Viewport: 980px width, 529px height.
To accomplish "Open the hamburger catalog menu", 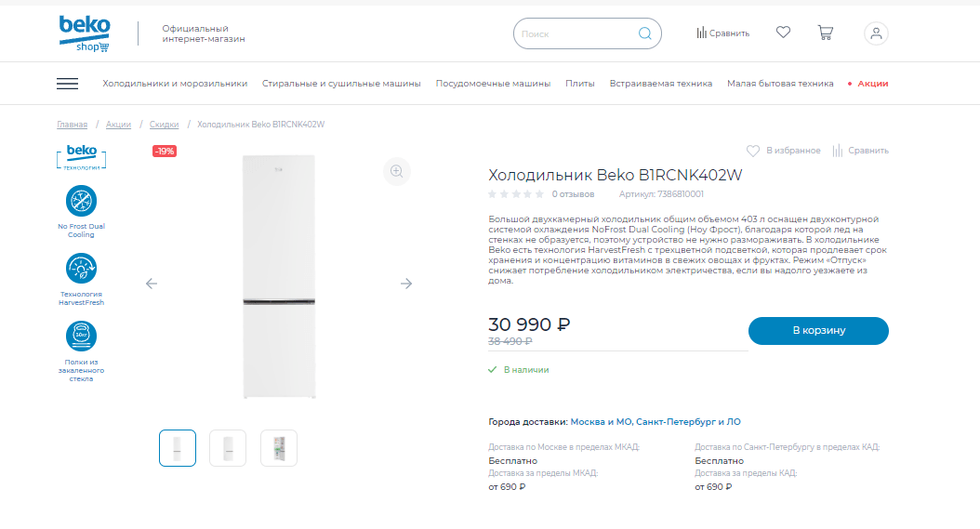I will 67,84.
